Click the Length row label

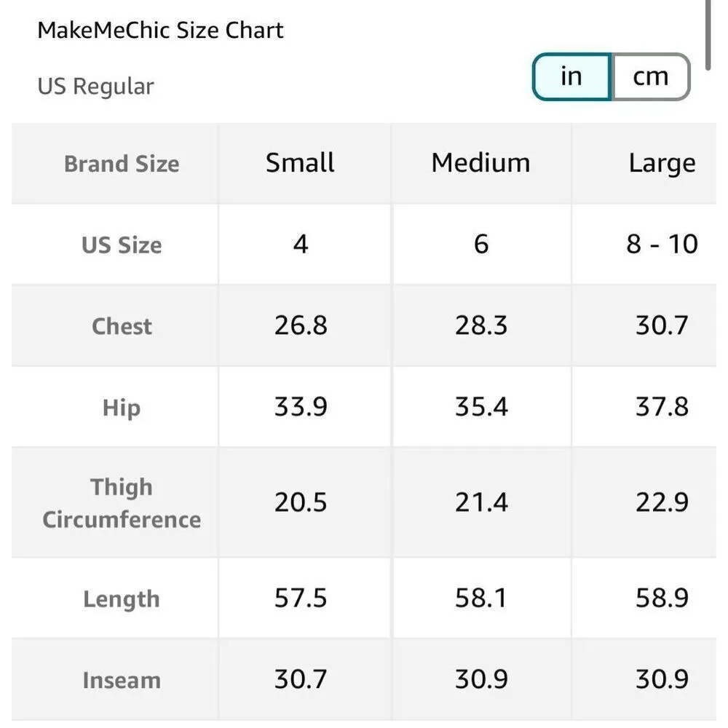(x=122, y=599)
